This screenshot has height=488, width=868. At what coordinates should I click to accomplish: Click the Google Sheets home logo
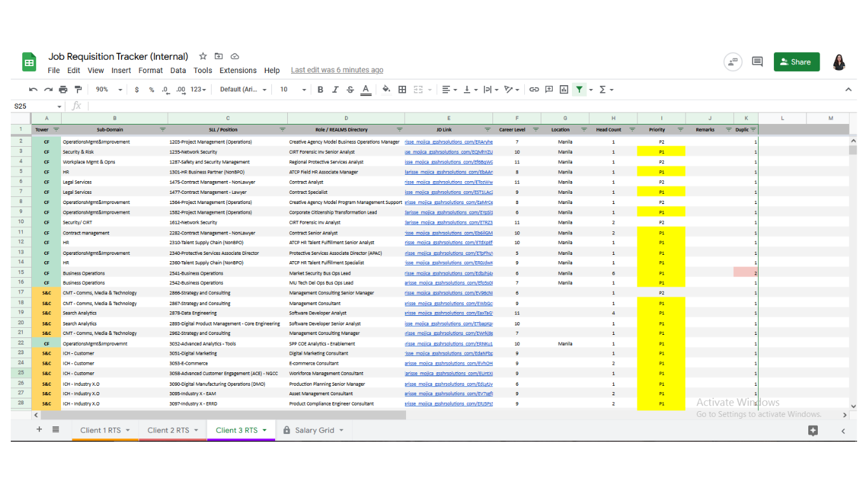point(29,62)
